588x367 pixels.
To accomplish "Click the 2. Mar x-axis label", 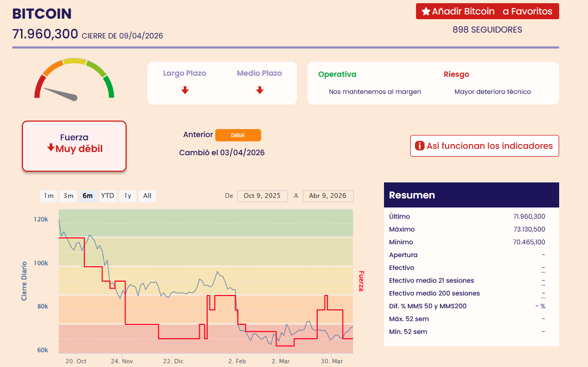I will (x=280, y=361).
